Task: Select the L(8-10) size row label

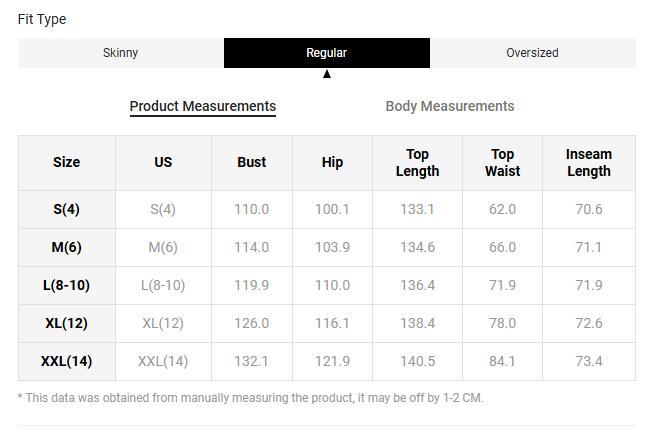Action: (x=67, y=285)
